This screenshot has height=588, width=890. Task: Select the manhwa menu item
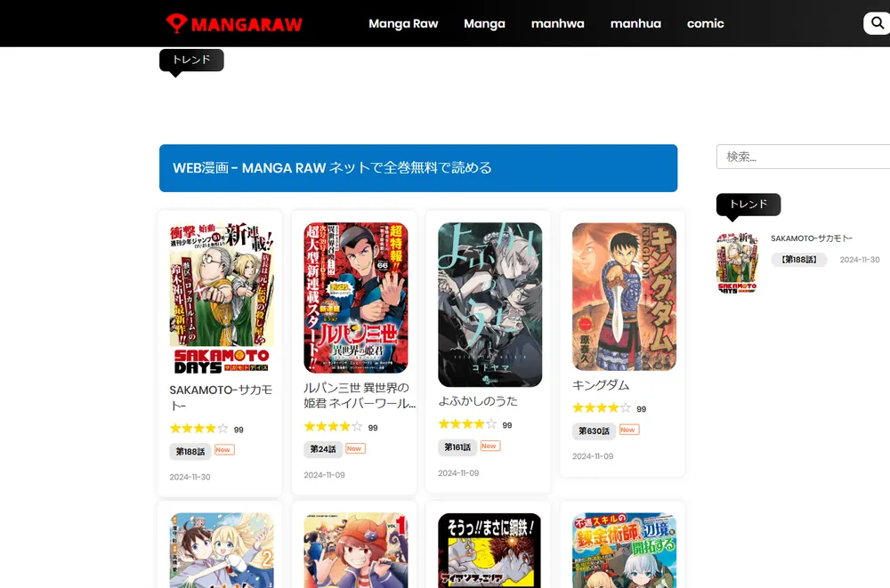[x=557, y=24]
